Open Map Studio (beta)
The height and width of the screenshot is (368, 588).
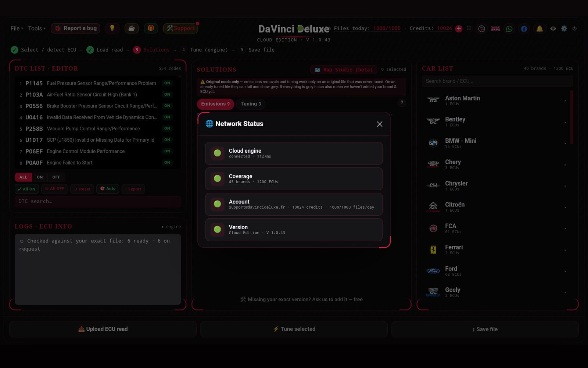click(x=344, y=70)
